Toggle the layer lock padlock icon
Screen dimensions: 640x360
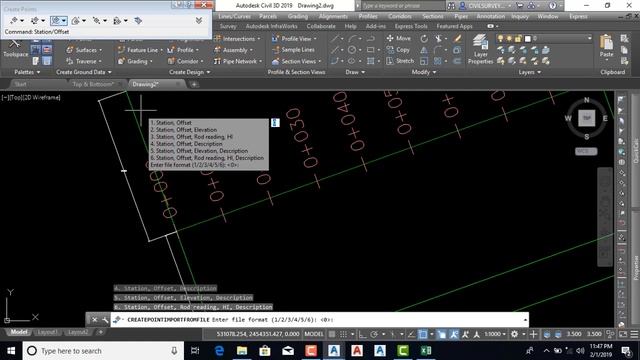click(518, 38)
